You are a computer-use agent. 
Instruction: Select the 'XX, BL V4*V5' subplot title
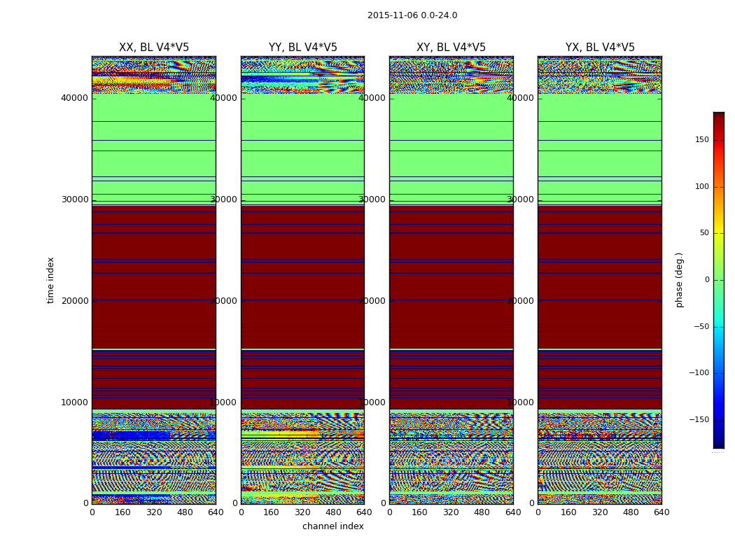click(153, 48)
